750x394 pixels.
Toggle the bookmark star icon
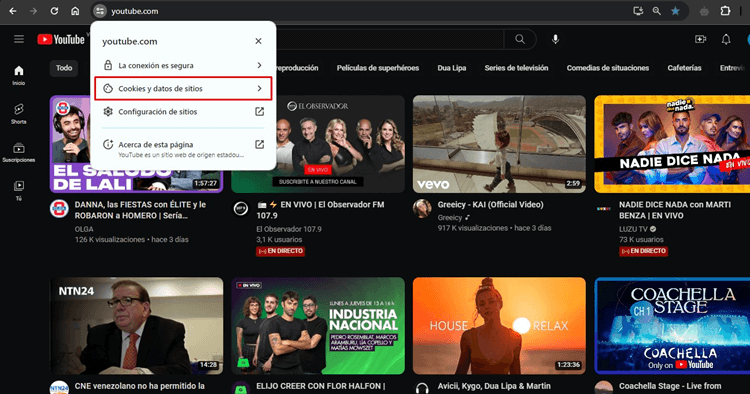[x=675, y=11]
